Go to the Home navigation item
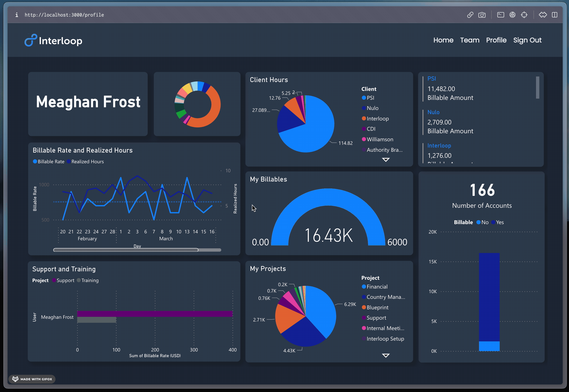 pyautogui.click(x=443, y=40)
